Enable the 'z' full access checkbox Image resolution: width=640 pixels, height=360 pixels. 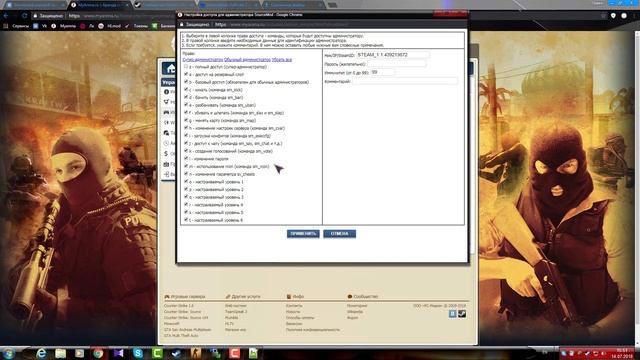pos(186,67)
